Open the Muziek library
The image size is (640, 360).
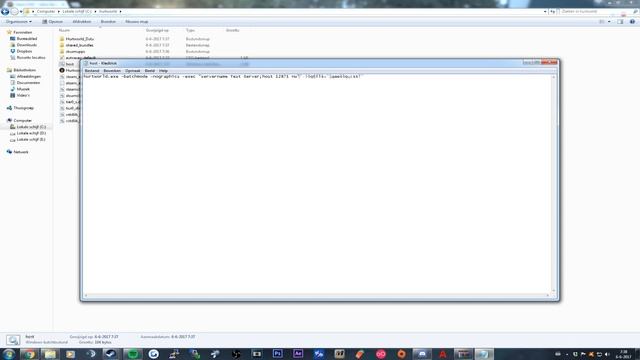pos(23,89)
